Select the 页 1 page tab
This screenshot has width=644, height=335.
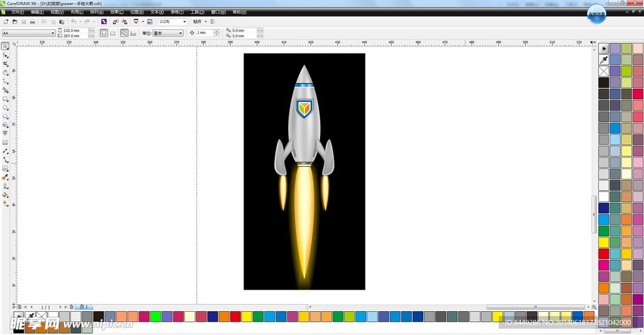point(84,307)
